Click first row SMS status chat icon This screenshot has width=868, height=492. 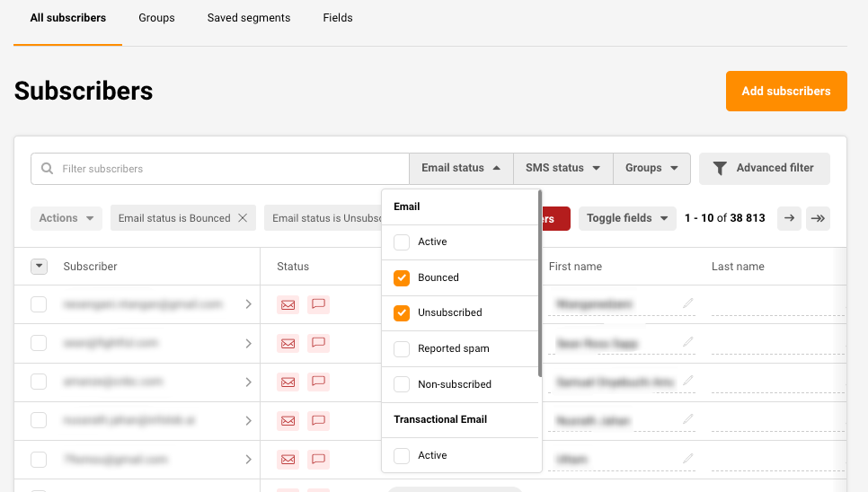click(x=318, y=304)
